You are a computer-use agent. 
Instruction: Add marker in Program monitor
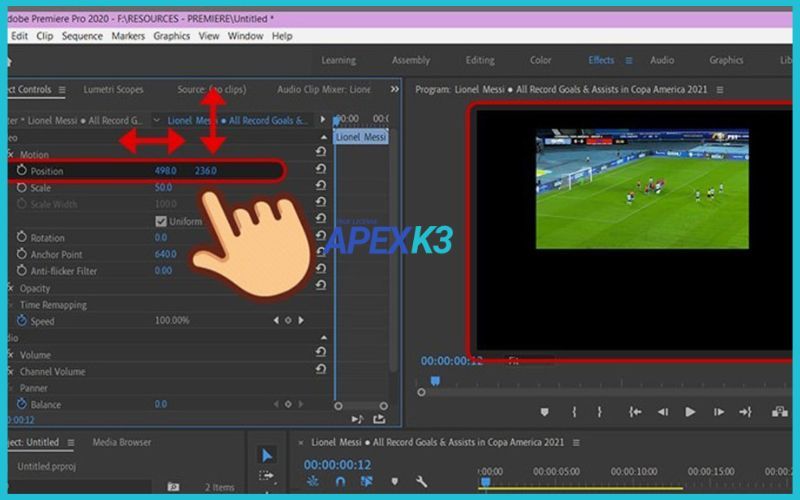click(544, 412)
